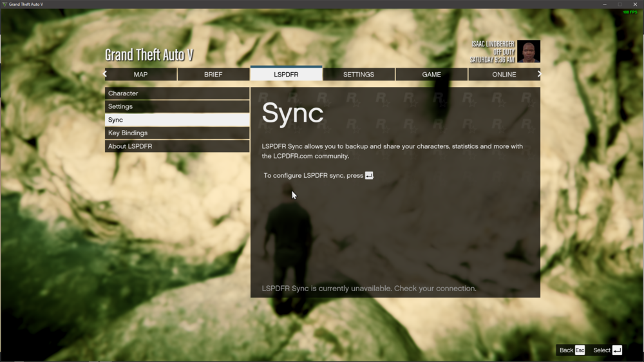Click the window icon in the title bar
This screenshot has width=644, height=362.
click(5, 4)
